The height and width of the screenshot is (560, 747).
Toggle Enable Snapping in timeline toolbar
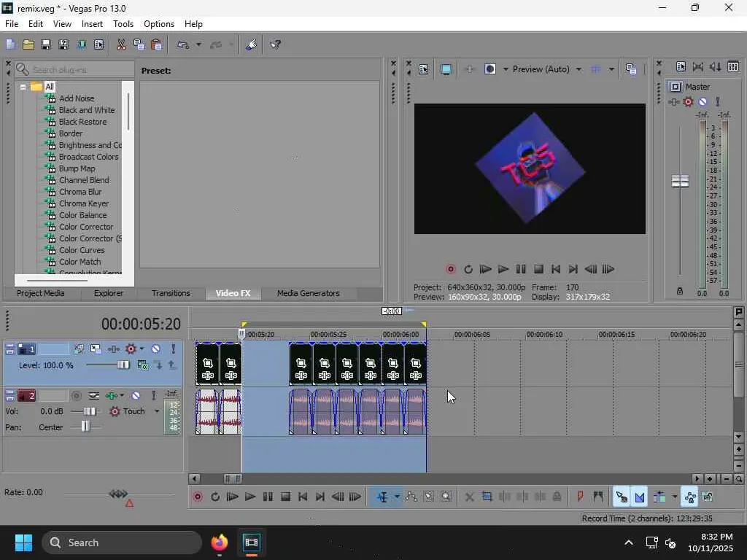[x=622, y=497]
